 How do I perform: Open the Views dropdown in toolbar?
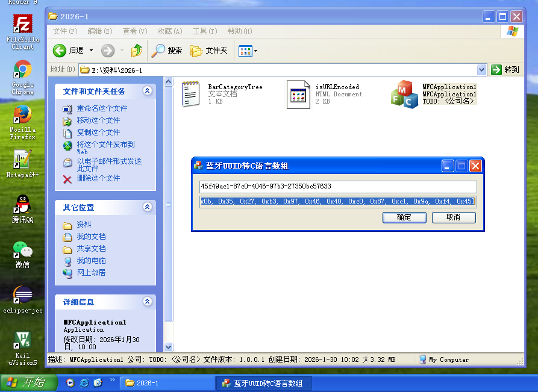pos(248,51)
